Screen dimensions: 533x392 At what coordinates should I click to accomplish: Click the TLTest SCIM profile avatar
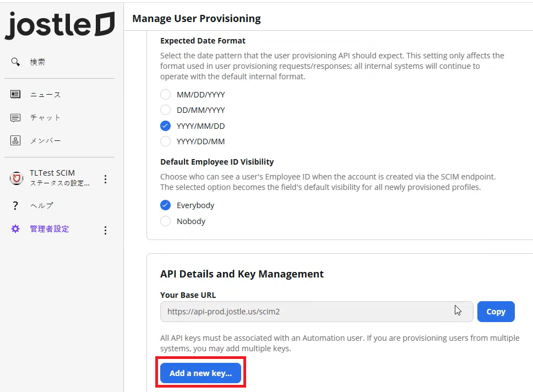click(17, 178)
